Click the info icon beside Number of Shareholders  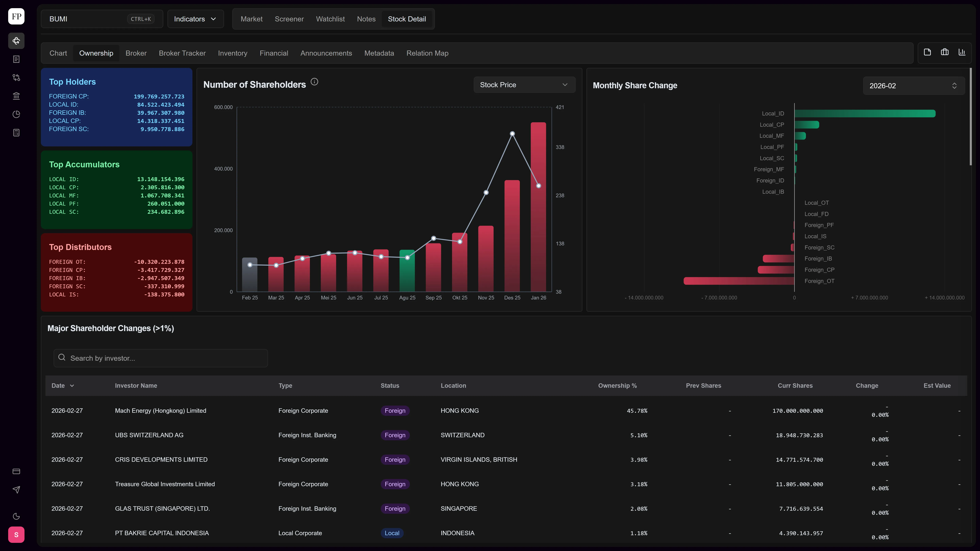(x=314, y=82)
